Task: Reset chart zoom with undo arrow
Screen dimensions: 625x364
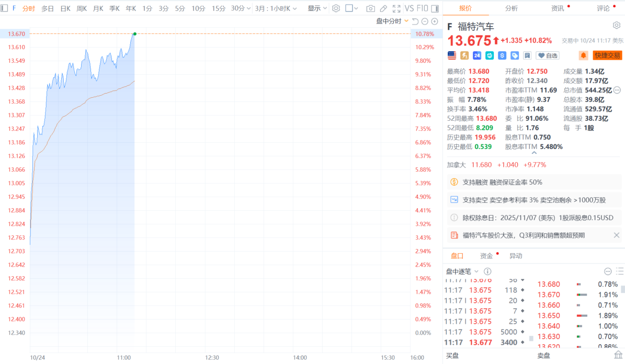Action: pyautogui.click(x=415, y=21)
